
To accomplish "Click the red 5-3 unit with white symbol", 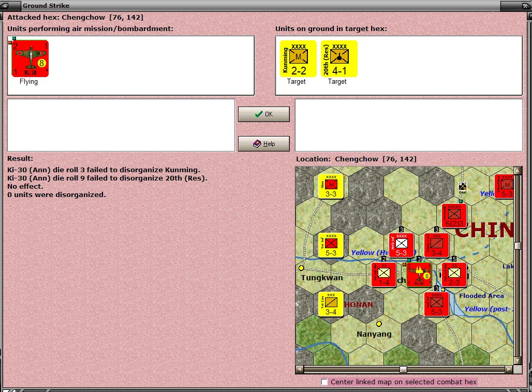I will (x=402, y=245).
